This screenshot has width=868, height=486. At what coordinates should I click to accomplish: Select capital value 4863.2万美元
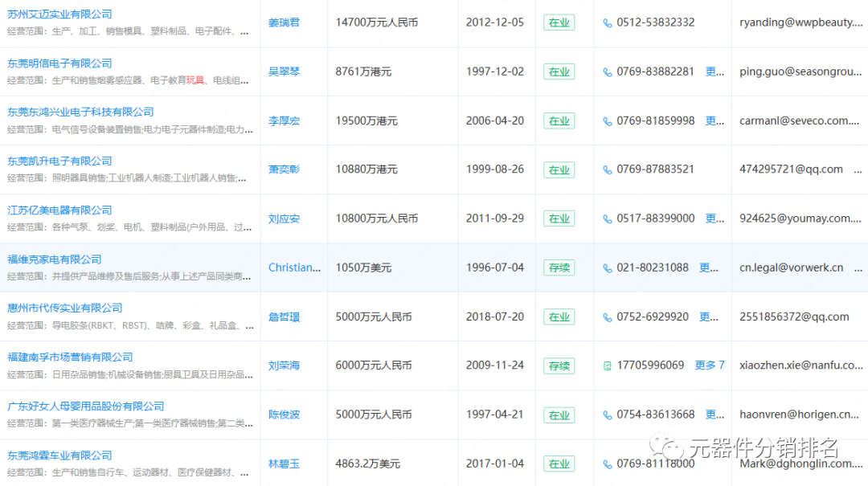(367, 464)
